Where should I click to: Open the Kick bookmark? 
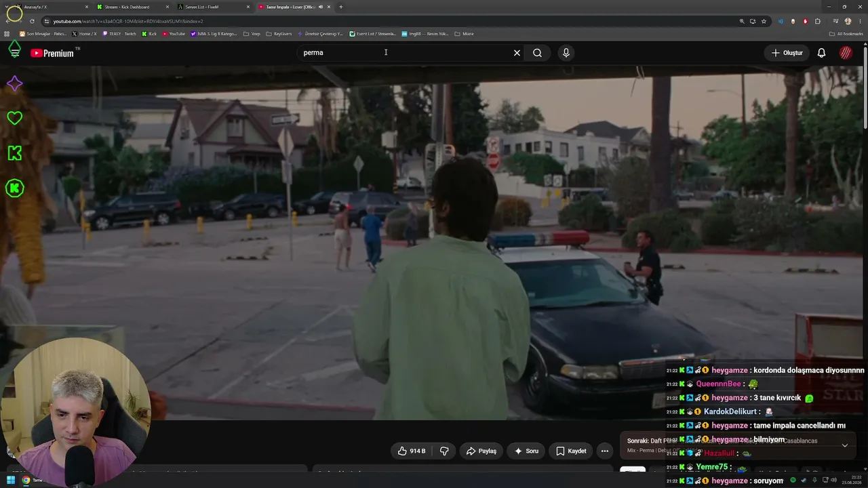149,33
